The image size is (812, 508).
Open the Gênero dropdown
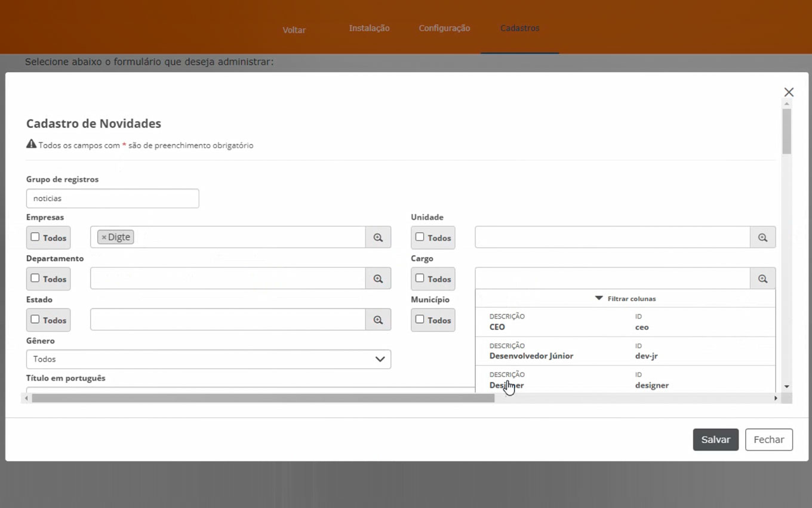208,359
